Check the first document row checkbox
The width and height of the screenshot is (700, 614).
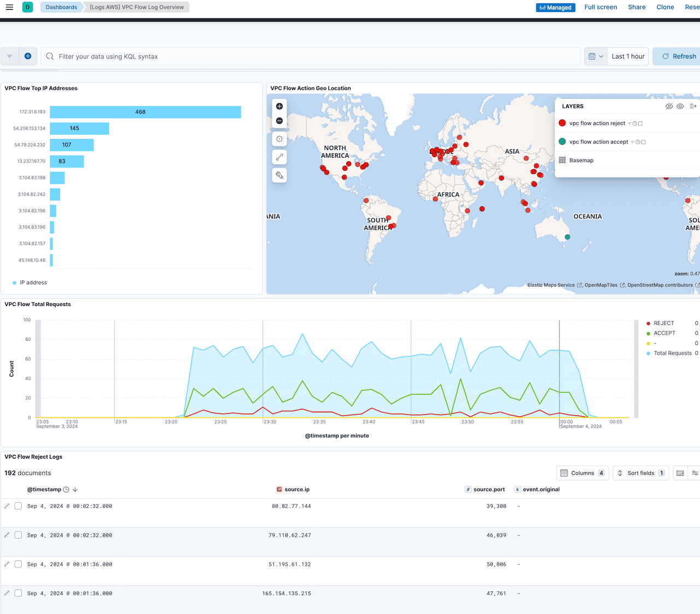point(18,506)
